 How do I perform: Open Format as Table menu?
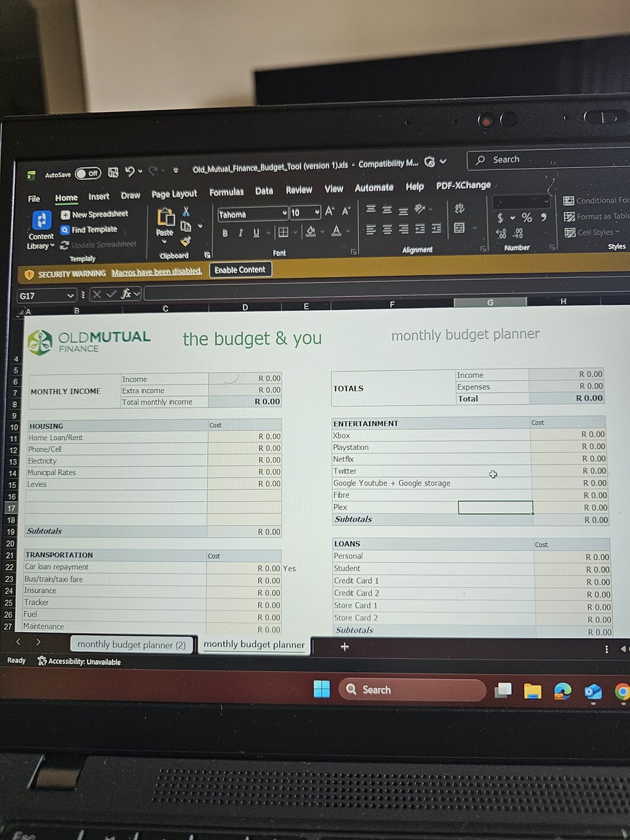coord(597,216)
